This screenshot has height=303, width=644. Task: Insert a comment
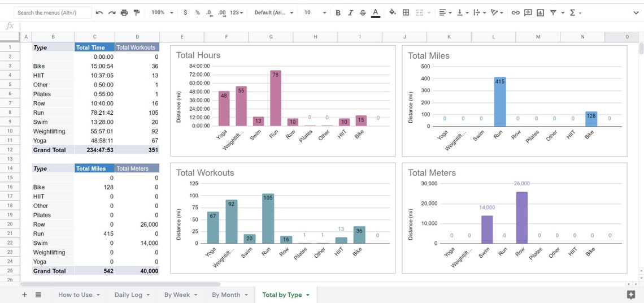click(x=528, y=13)
